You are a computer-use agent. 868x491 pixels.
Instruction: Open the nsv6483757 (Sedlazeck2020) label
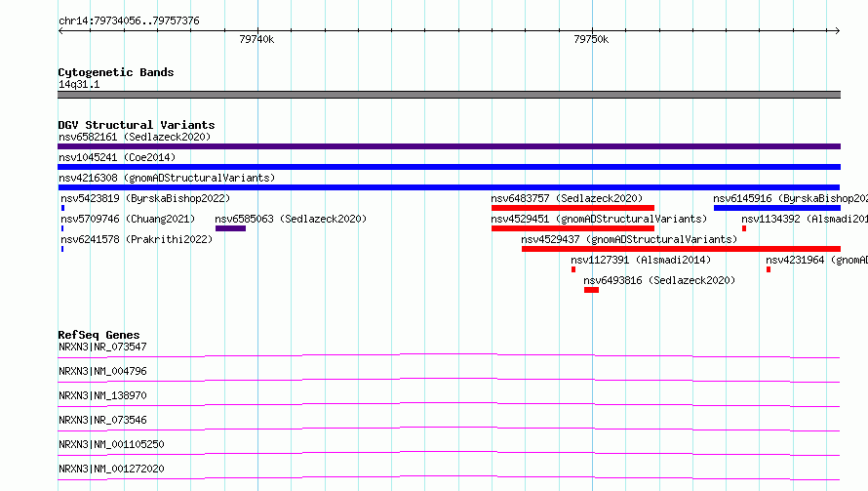567,198
